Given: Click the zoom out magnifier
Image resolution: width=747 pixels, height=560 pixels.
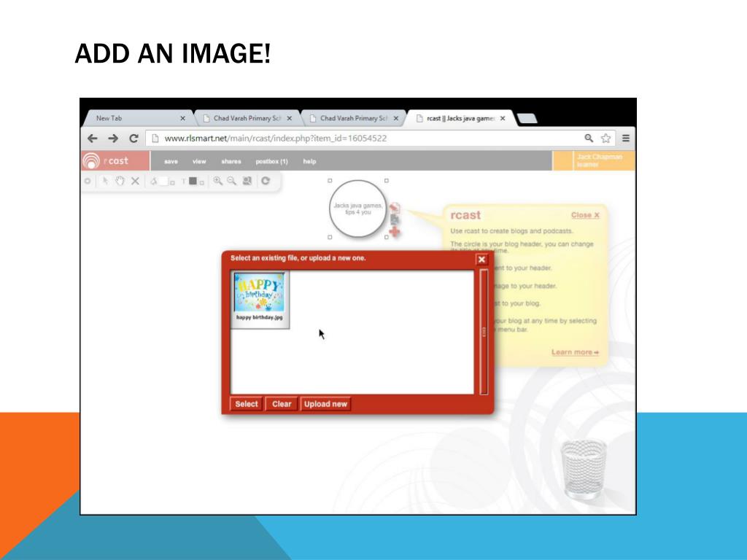Looking at the screenshot, I should pos(231,181).
